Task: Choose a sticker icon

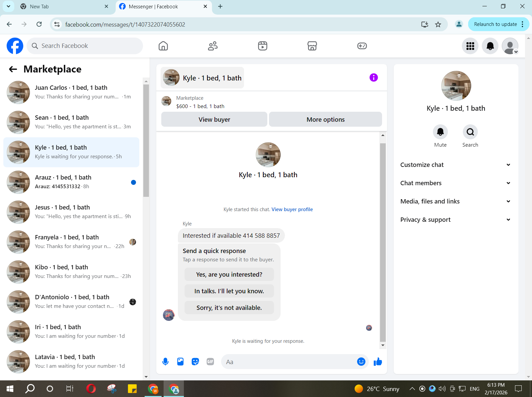Action: (x=195, y=362)
